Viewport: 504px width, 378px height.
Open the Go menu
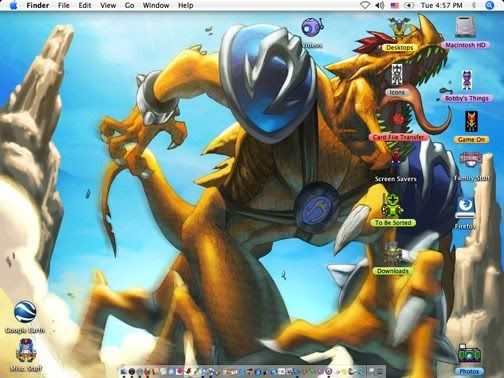point(129,5)
